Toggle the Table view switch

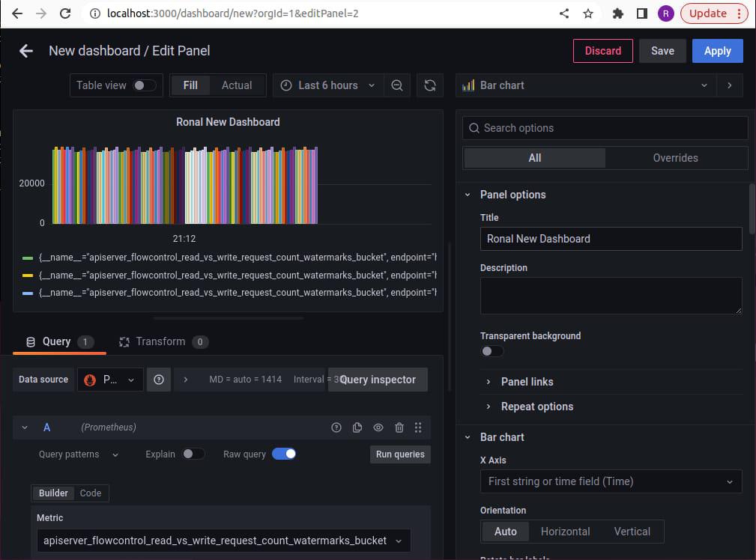click(145, 85)
